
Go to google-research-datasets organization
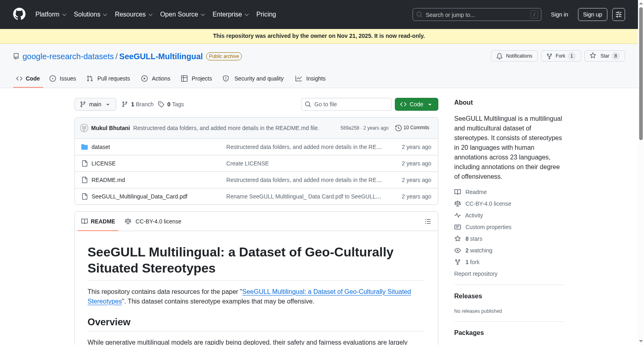[68, 56]
